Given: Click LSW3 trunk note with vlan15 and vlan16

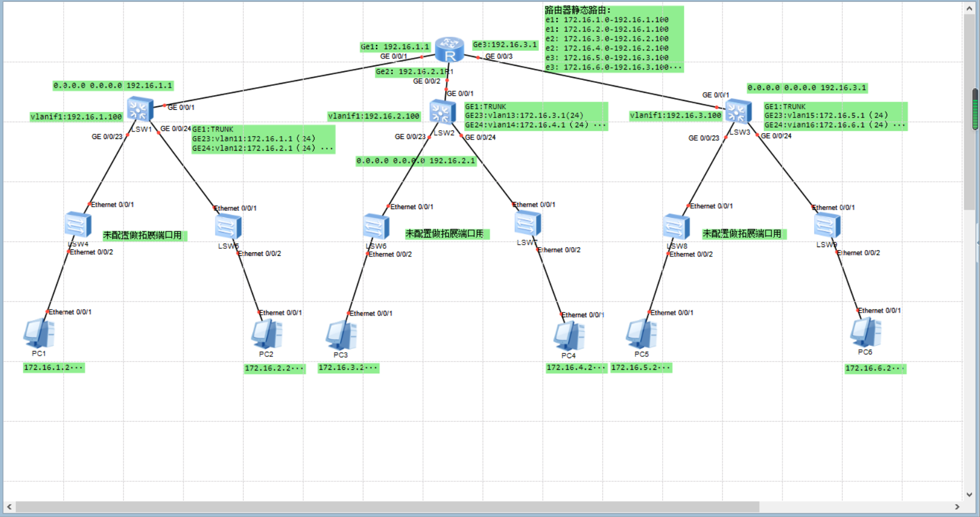Looking at the screenshot, I should (836, 116).
